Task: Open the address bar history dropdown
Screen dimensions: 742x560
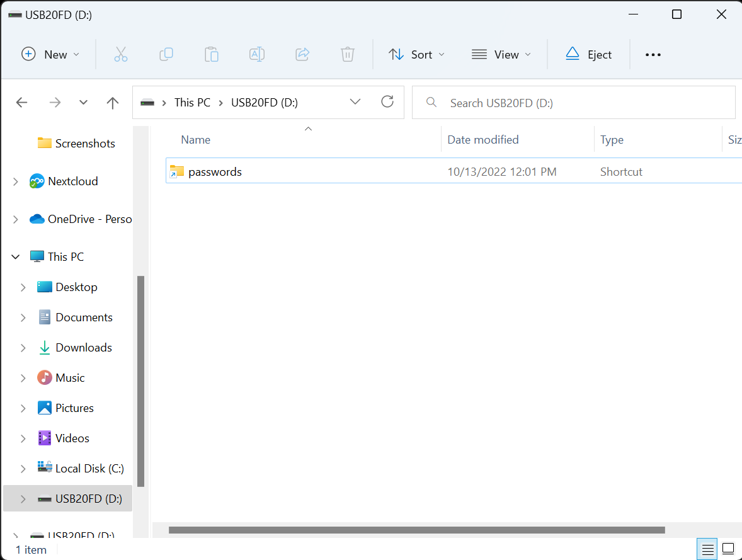Action: coord(355,102)
